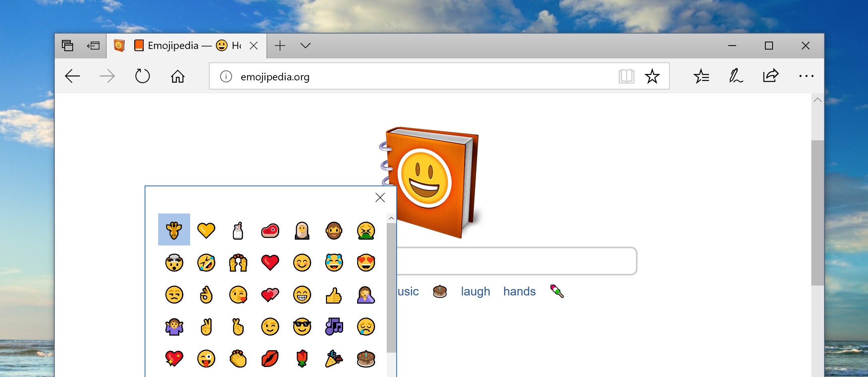Select the giraffe emoji
Viewport: 868px width, 377px height.
click(x=173, y=230)
